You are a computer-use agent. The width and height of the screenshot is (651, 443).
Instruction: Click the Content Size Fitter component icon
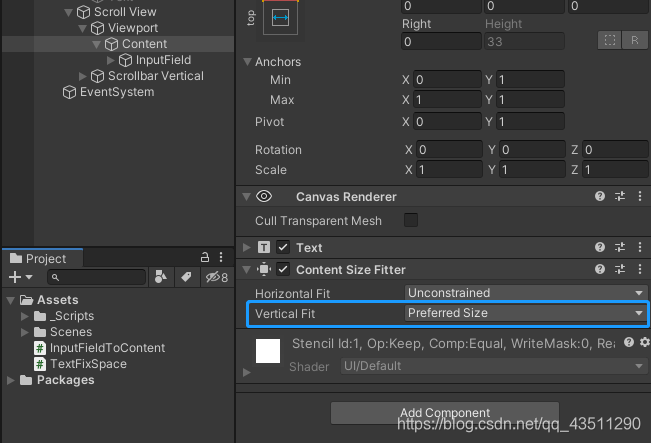[264, 269]
